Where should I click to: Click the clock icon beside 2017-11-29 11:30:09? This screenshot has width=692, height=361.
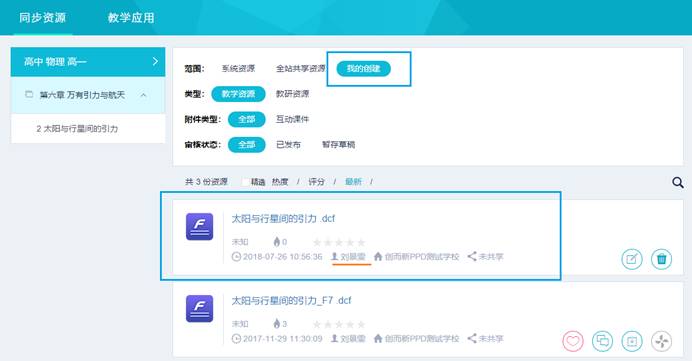[x=236, y=338]
